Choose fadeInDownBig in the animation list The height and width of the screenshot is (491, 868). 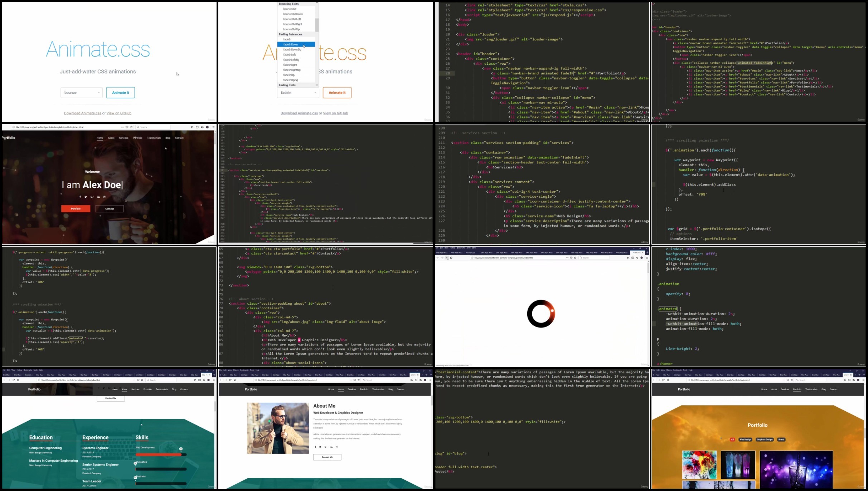296,49
